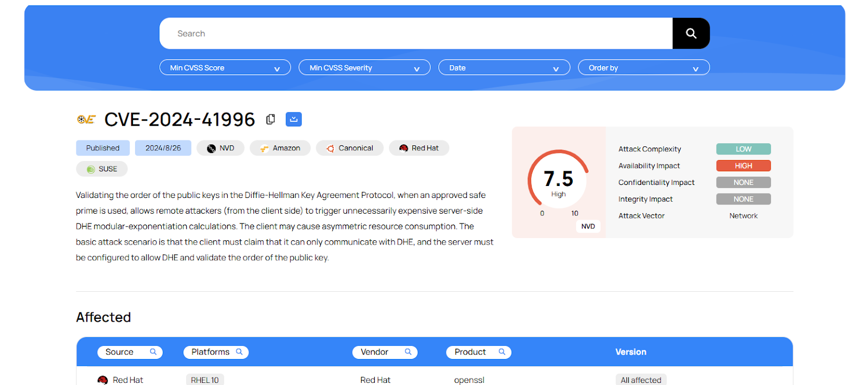Open the Date filter dropdown
This screenshot has width=868, height=385.
[x=503, y=68]
